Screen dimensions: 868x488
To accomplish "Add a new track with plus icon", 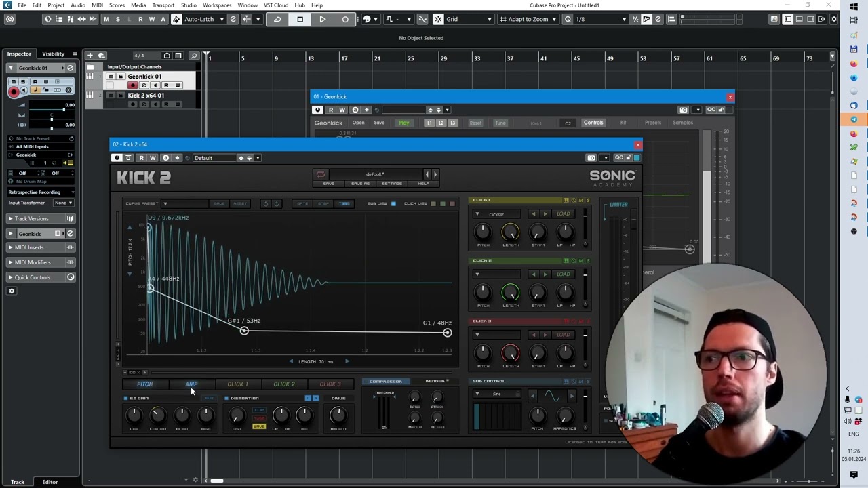I will [90, 55].
